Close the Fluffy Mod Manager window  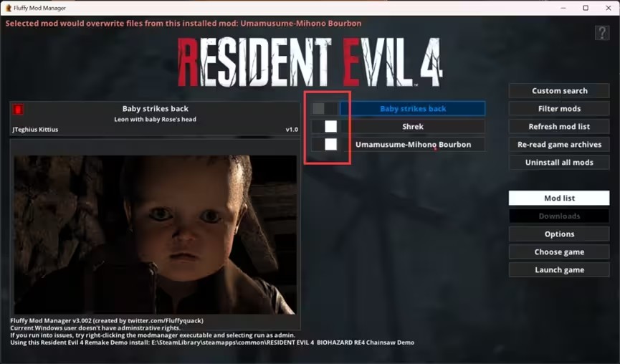pos(608,8)
